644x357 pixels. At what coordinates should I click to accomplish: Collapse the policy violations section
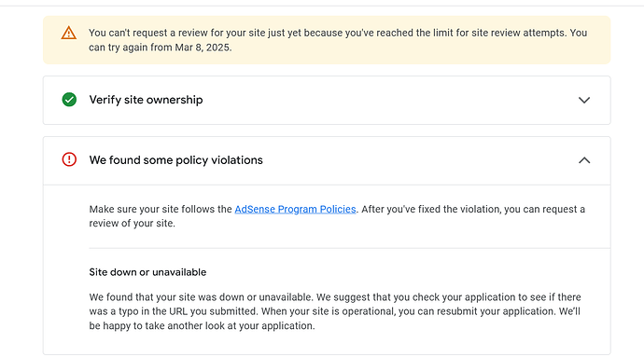[584, 160]
